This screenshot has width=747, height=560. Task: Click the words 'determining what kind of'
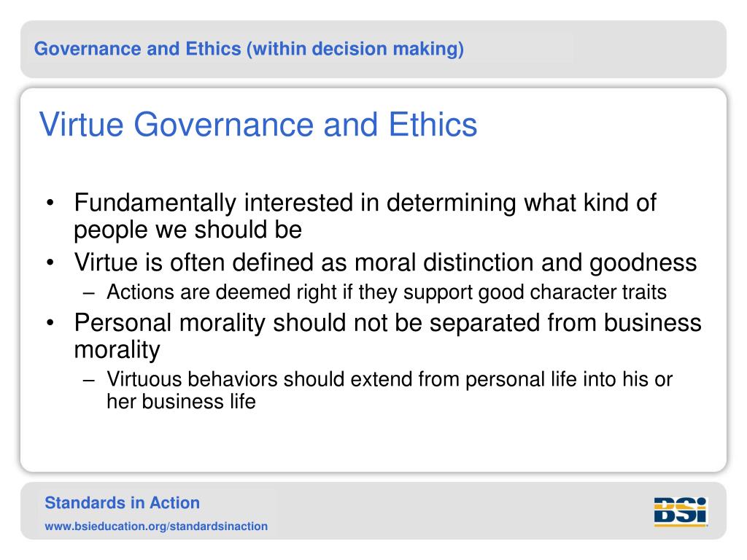coord(522,203)
